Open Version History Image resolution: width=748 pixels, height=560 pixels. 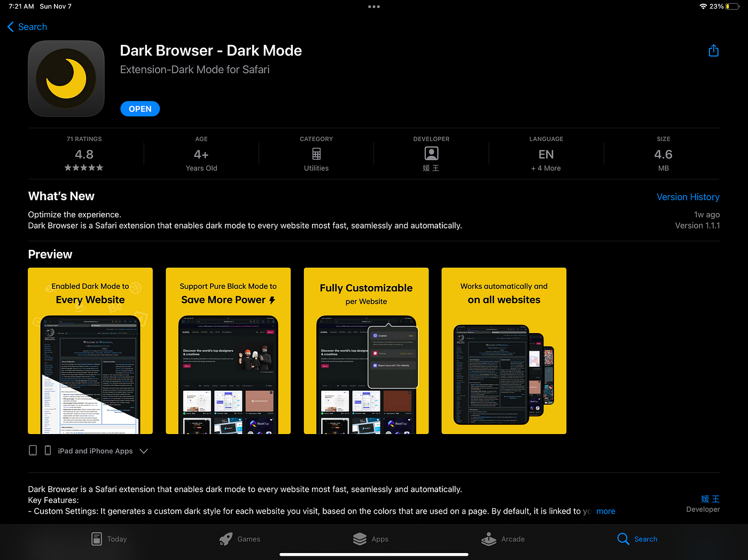tap(688, 197)
